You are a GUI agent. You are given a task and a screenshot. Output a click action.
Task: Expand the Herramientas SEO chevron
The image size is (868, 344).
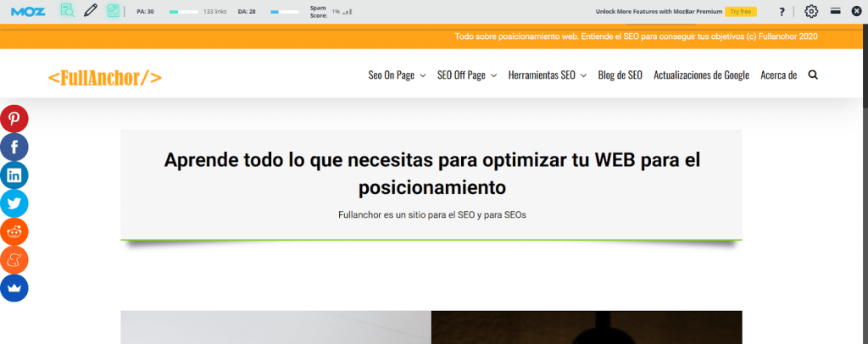tap(583, 75)
